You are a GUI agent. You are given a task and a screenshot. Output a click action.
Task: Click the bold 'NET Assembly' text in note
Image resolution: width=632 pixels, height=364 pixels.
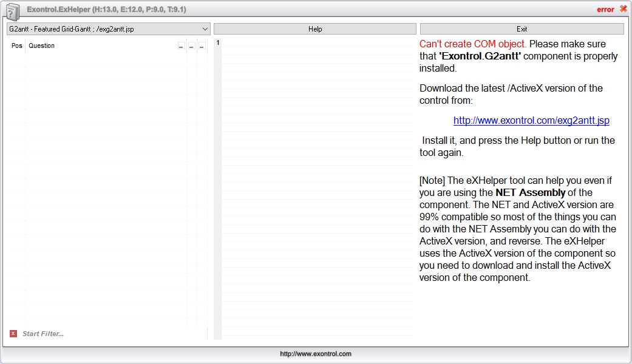[530, 193]
